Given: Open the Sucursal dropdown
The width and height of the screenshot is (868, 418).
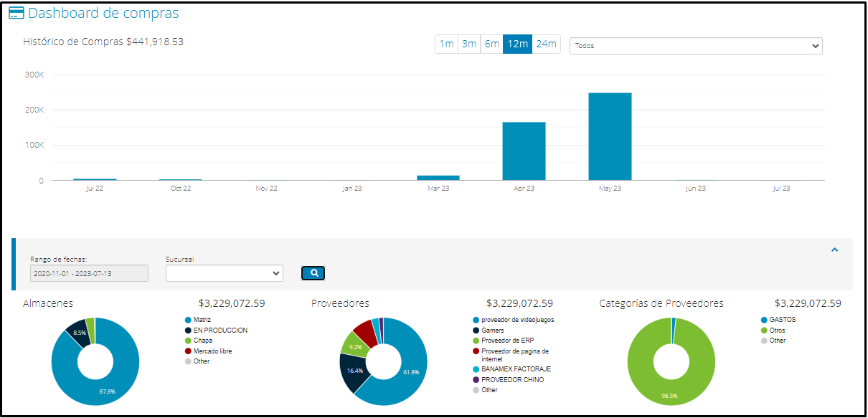Looking at the screenshot, I should (x=224, y=273).
